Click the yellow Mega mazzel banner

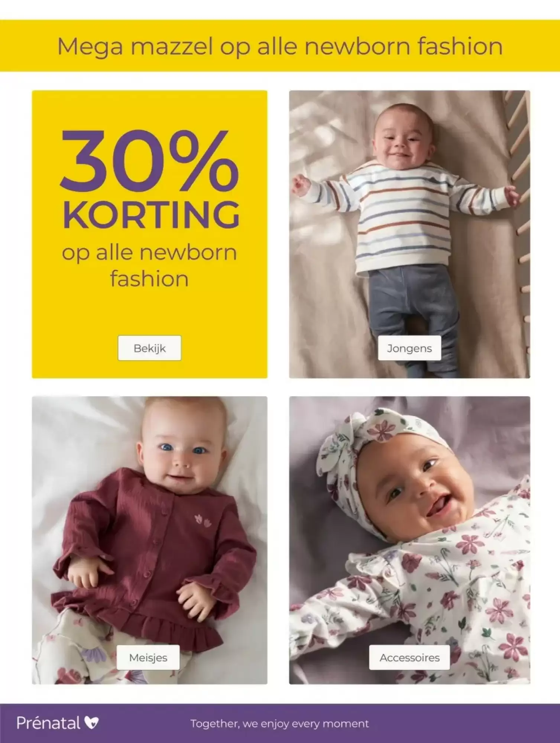[x=280, y=46]
